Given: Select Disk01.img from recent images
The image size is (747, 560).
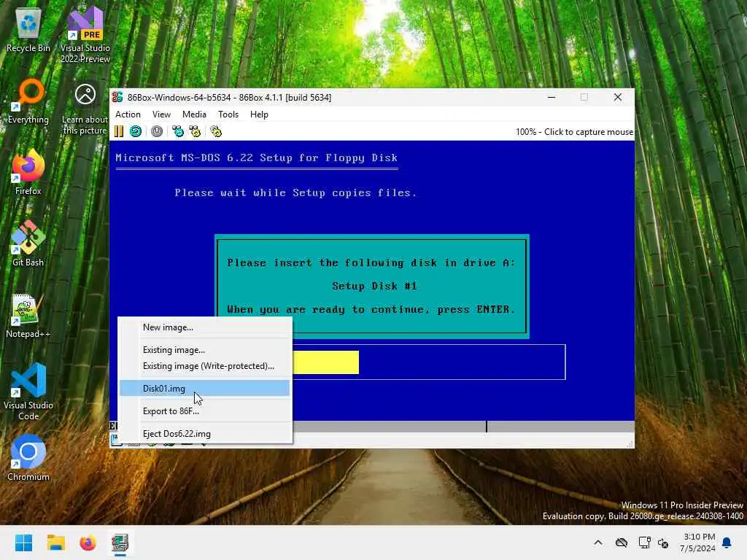Looking at the screenshot, I should [205, 388].
